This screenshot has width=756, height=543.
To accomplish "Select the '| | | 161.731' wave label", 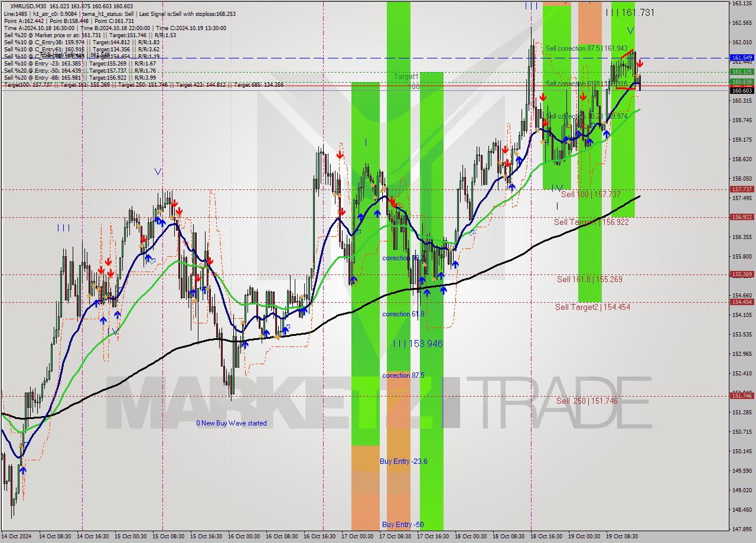I will point(630,12).
